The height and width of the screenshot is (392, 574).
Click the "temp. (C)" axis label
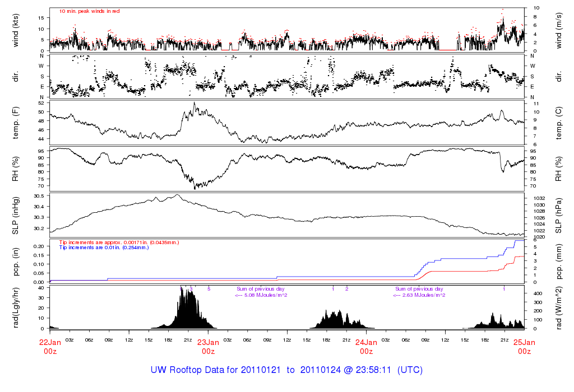[x=558, y=123]
